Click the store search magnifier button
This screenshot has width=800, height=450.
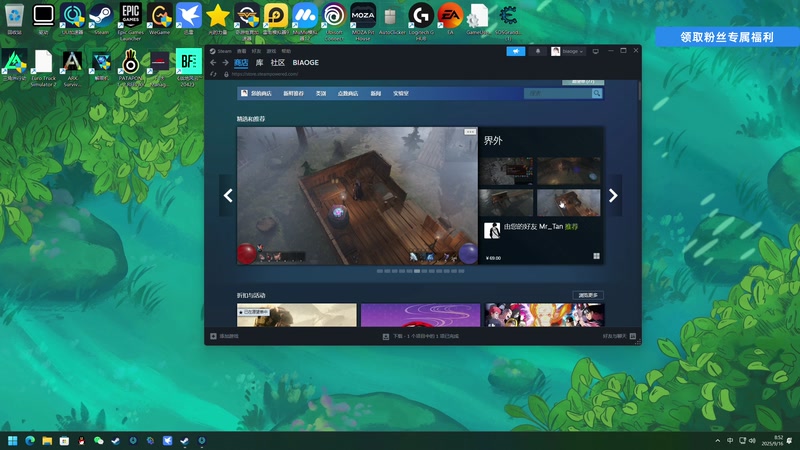(596, 93)
